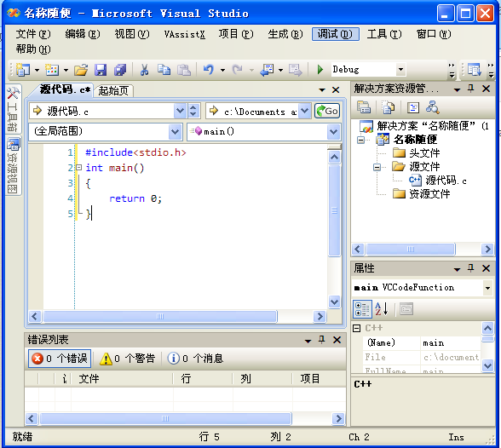Viewport: 501px width, 448px height.
Task: Collapse the 名称随便 project node
Action: [x=360, y=140]
